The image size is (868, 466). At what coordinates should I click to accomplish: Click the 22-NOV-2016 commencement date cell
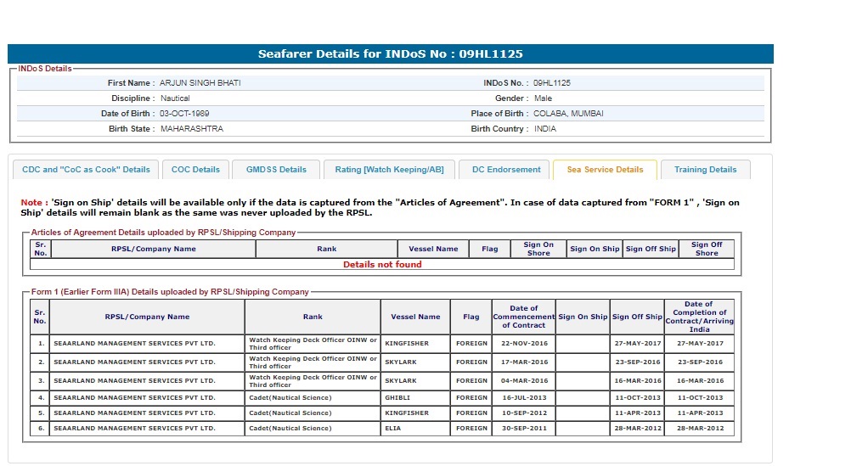pos(524,344)
